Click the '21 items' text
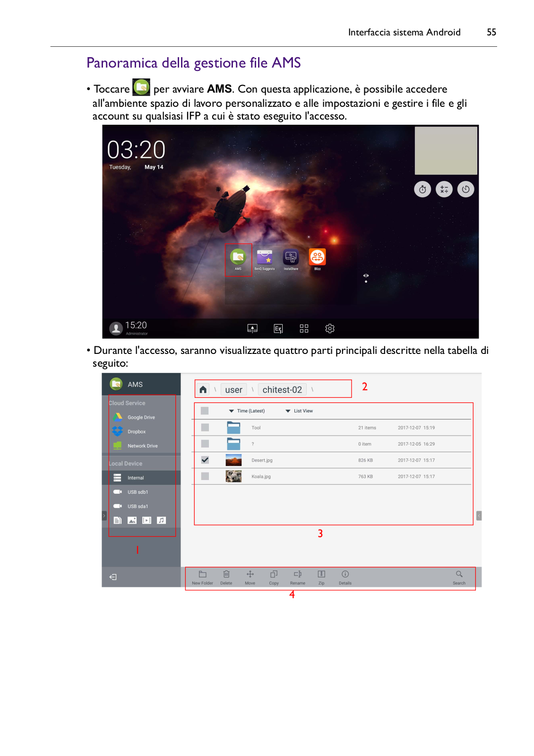This screenshot has height=756, width=534. point(367,428)
